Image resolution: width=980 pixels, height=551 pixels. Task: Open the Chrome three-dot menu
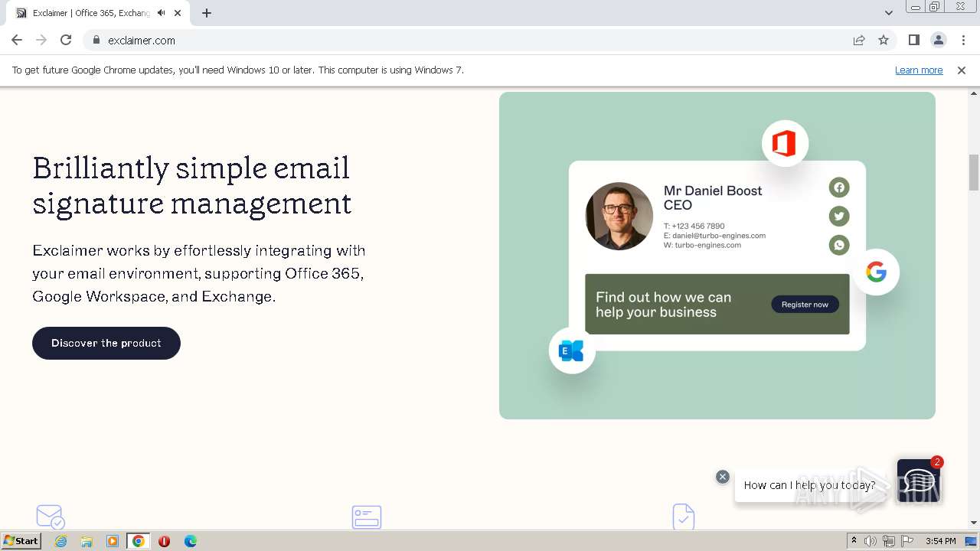(963, 40)
